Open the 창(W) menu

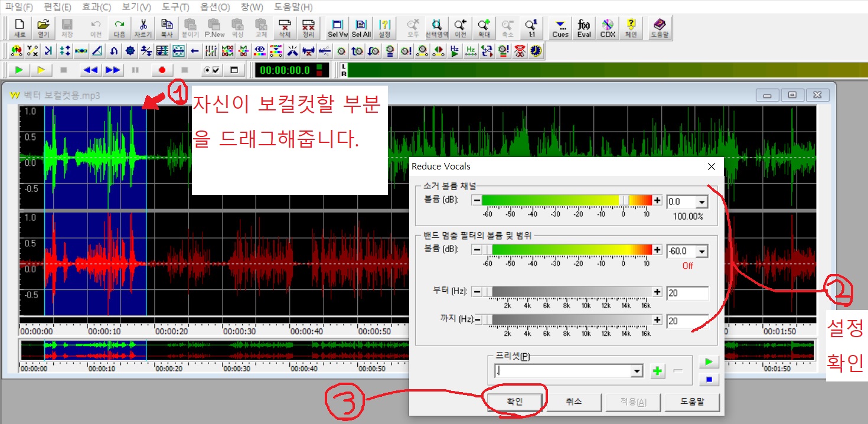point(252,7)
